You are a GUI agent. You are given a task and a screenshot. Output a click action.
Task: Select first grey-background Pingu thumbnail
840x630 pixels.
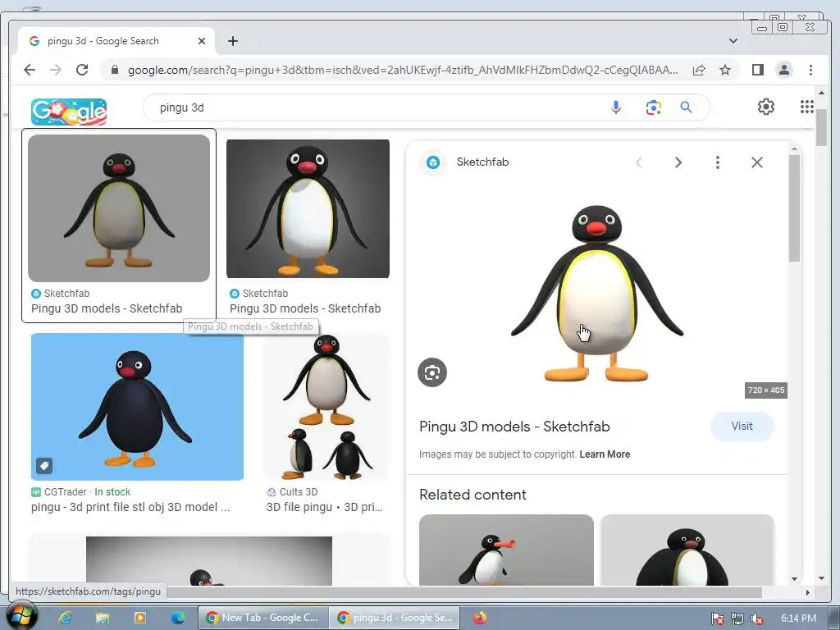click(x=119, y=208)
